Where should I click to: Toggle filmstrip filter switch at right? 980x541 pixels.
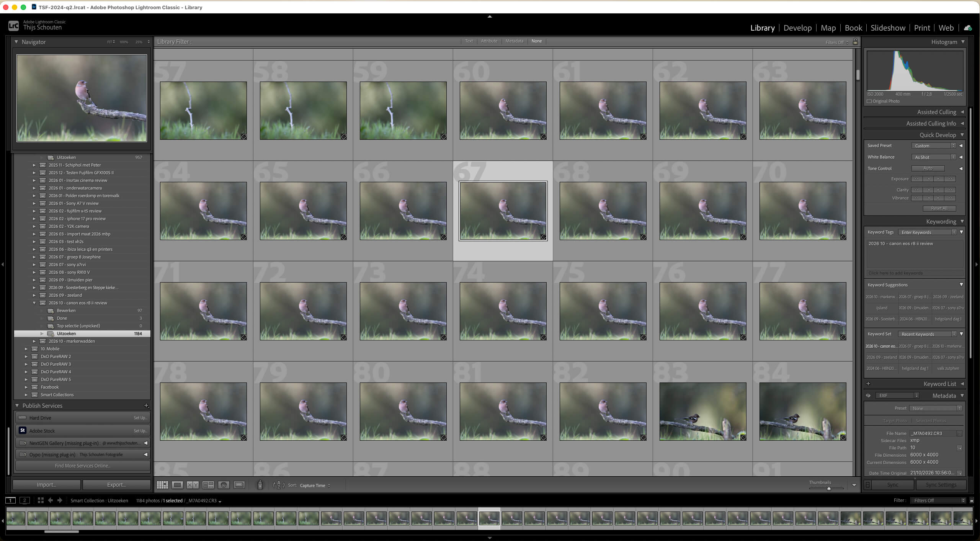coord(972,500)
